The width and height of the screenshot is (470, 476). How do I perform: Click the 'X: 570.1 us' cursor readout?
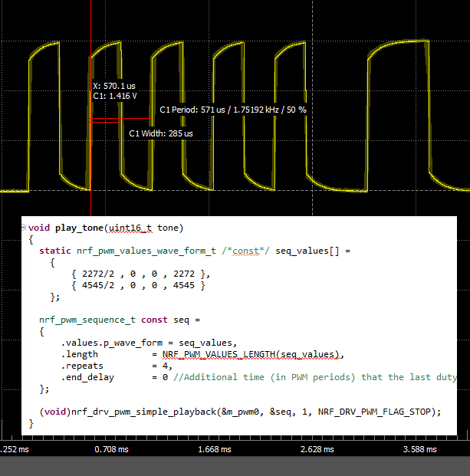[x=114, y=86]
